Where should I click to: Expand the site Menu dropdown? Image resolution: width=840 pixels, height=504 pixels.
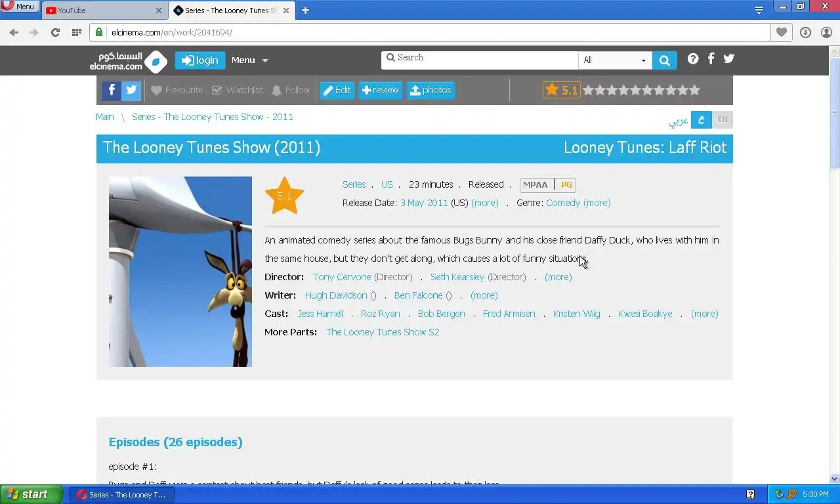tap(249, 60)
